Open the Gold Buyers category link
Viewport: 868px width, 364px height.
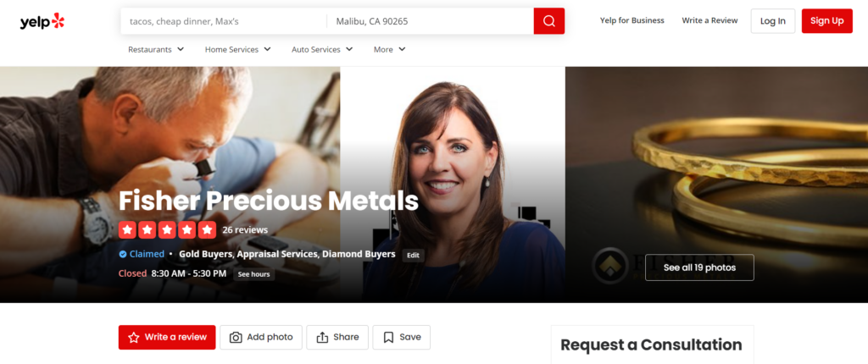[x=207, y=255]
